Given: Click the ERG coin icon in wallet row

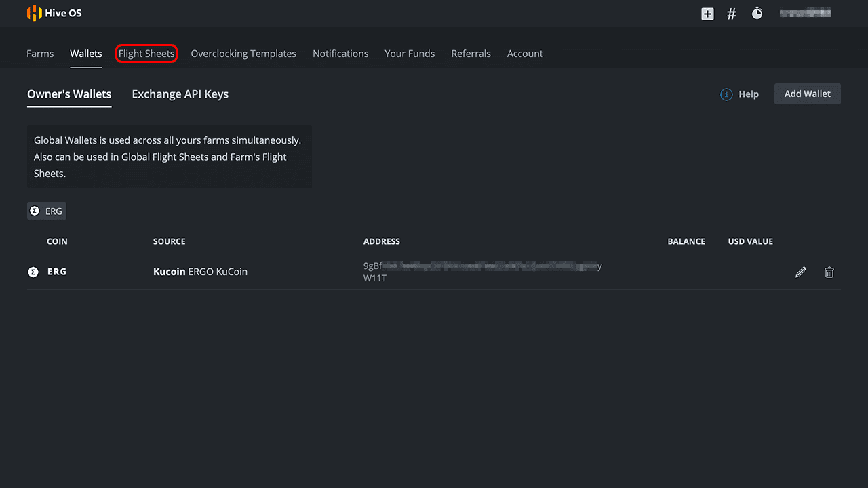Looking at the screenshot, I should tap(33, 272).
